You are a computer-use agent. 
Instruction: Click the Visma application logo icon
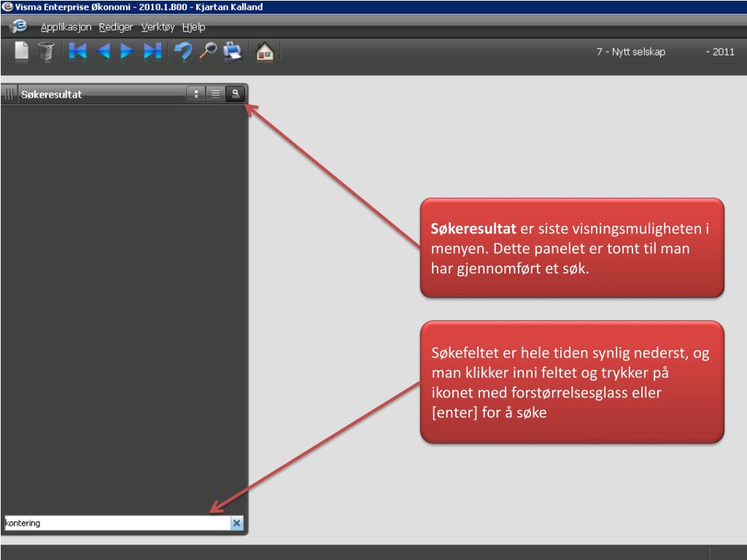(x=18, y=26)
